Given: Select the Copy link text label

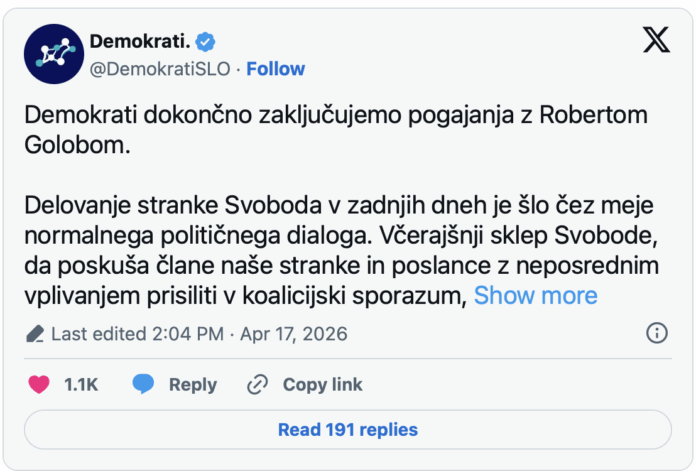Looking at the screenshot, I should coord(322,384).
